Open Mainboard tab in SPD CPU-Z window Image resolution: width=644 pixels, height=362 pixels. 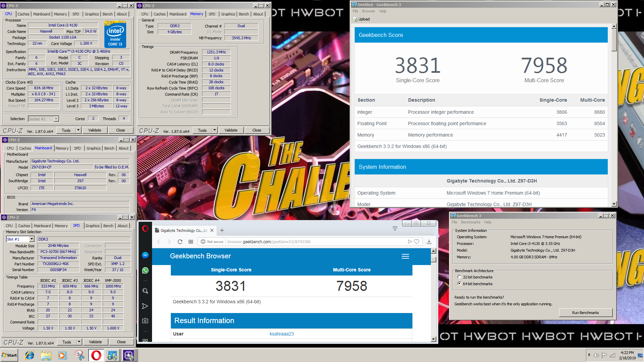tap(42, 226)
